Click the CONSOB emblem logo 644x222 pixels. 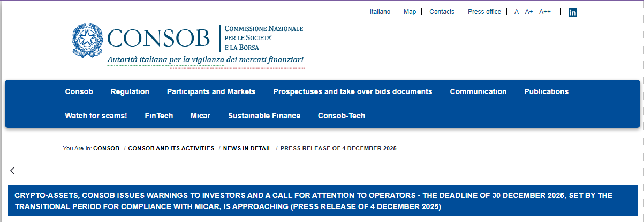pos(87,41)
